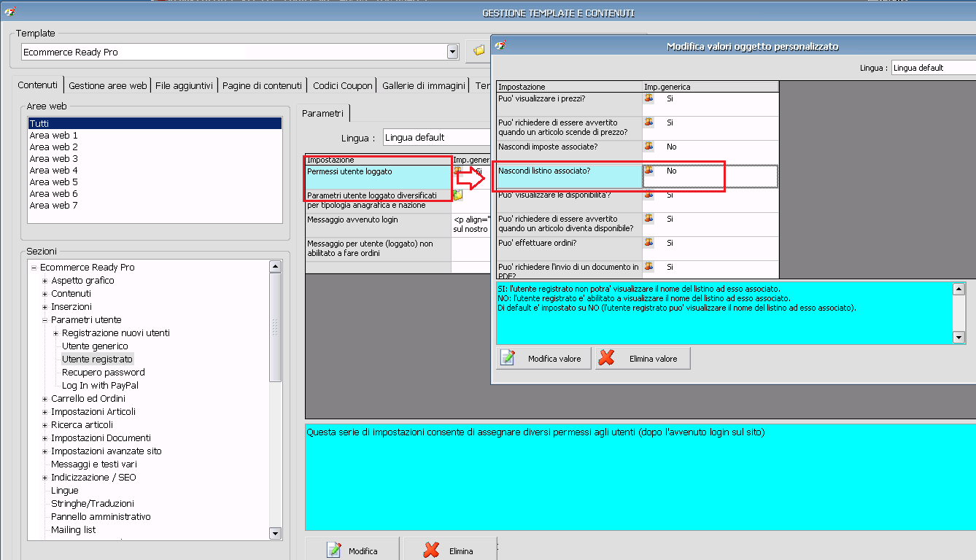Viewport: 976px width, 560px height.
Task: Expand the Registrazione nuovi utenti node
Action: 55,333
